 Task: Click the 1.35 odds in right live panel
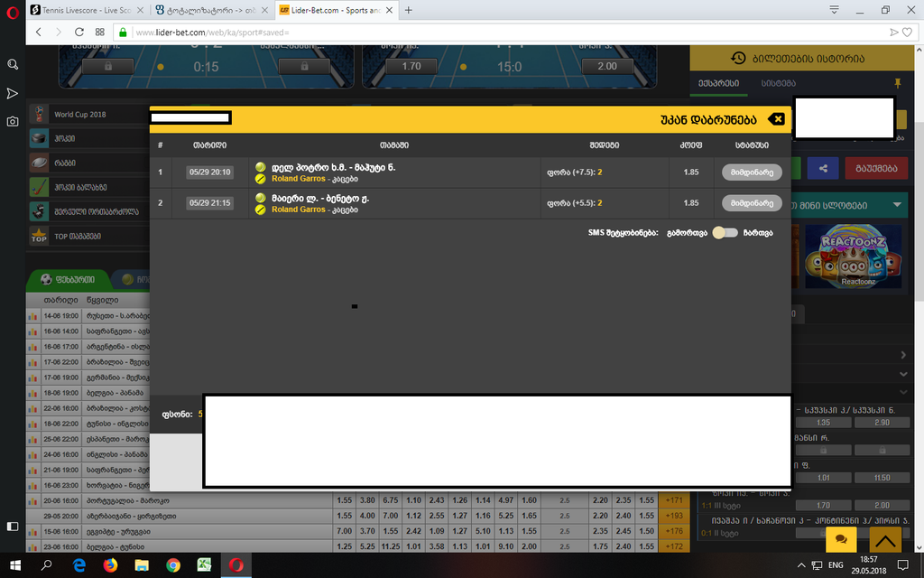[x=823, y=423]
